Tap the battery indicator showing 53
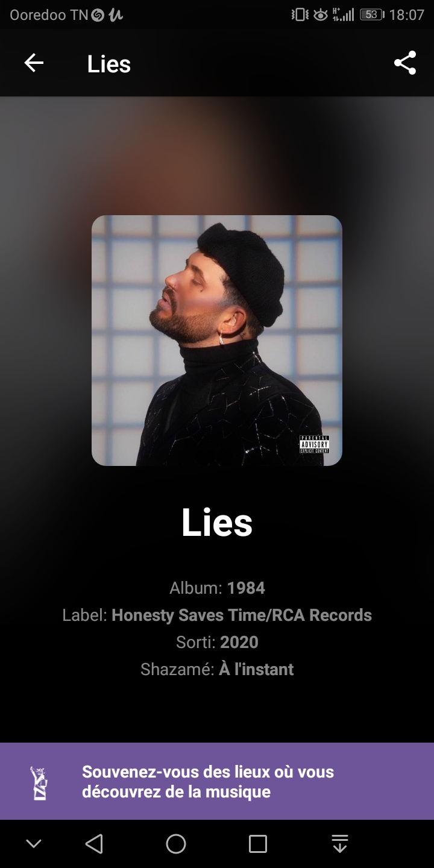Screen dimensions: 434x868 tap(372, 15)
